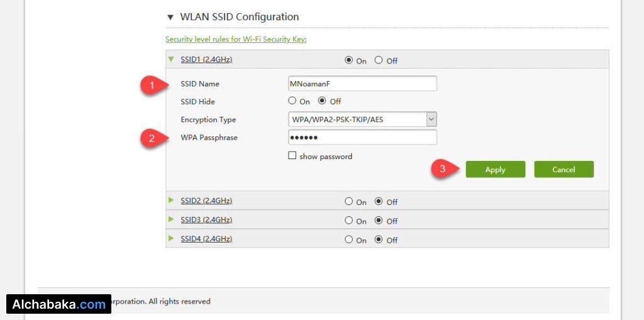Expand the SSID3 (2.4GHz) triangle icon

pyautogui.click(x=170, y=219)
